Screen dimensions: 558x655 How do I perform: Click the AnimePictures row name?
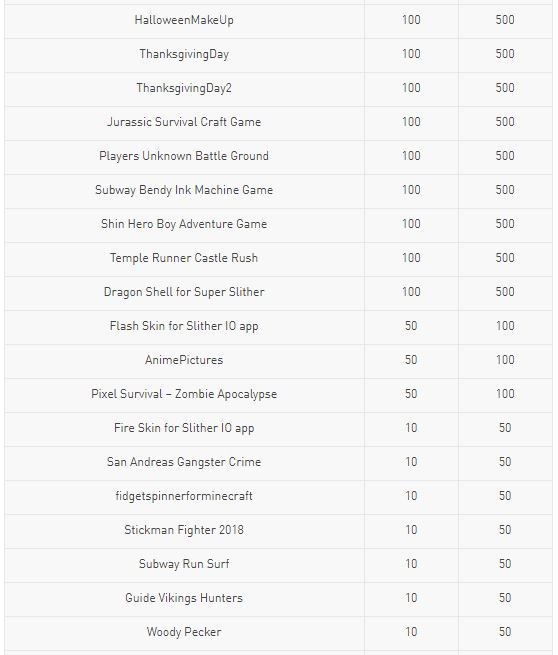[x=184, y=360]
